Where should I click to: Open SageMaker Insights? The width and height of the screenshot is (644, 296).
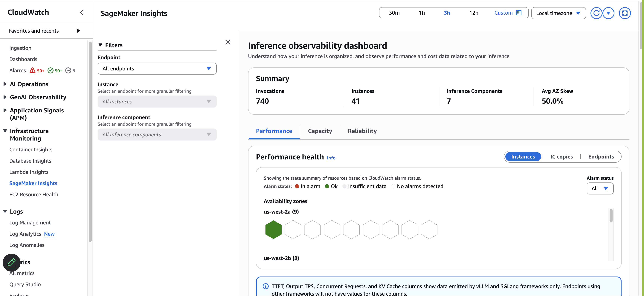click(33, 183)
